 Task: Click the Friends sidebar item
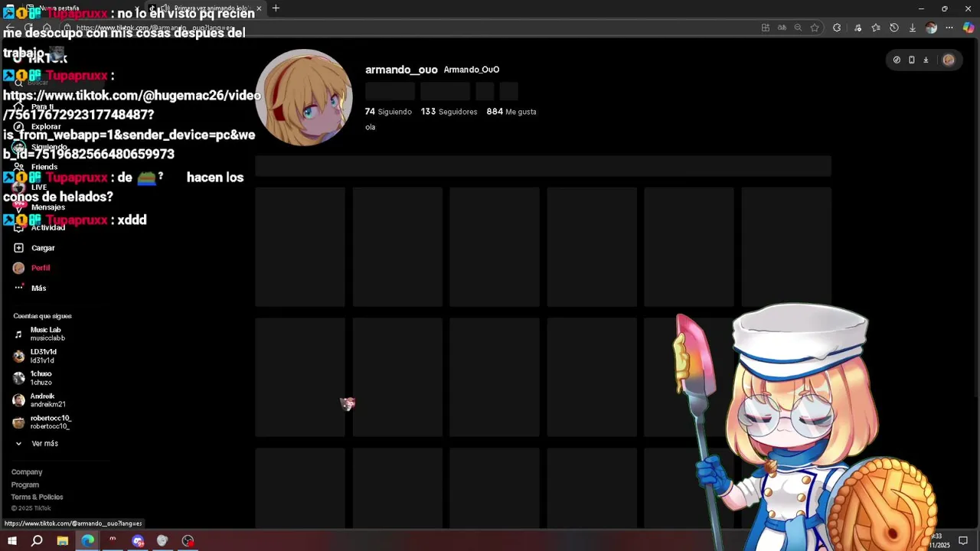(x=35, y=167)
